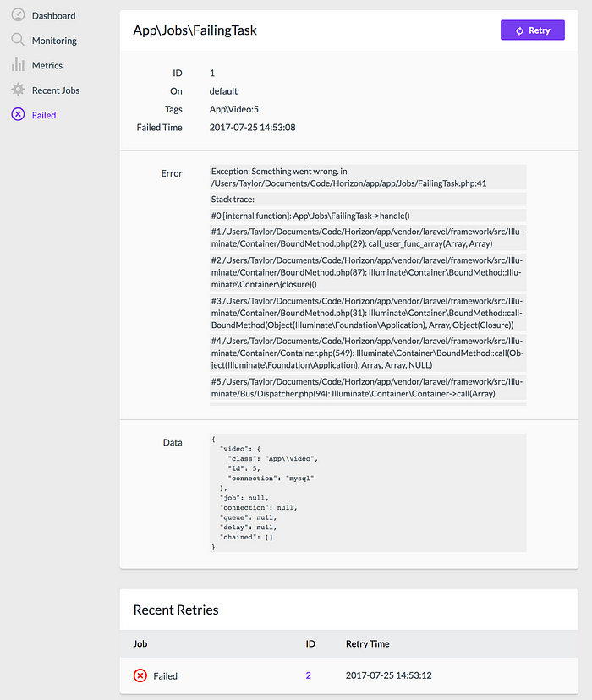Click stack frame #2 BoundMethod.php(87)

pyautogui.click(x=368, y=272)
